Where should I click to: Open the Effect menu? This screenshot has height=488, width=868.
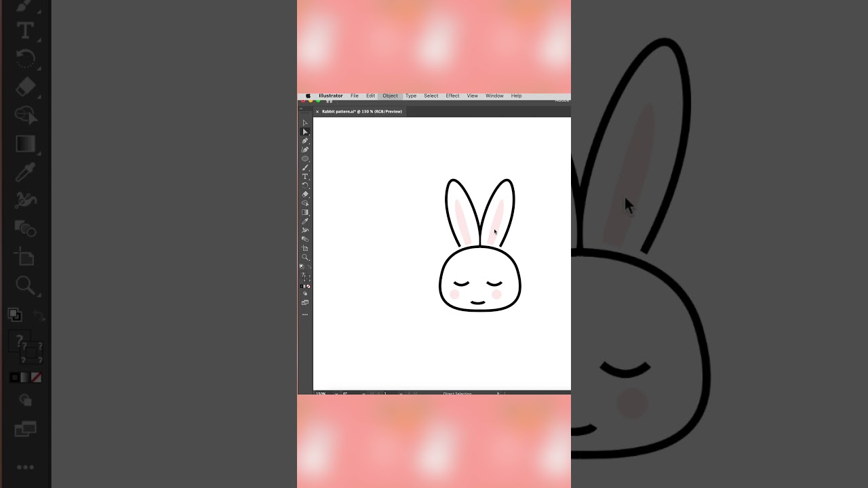point(453,96)
